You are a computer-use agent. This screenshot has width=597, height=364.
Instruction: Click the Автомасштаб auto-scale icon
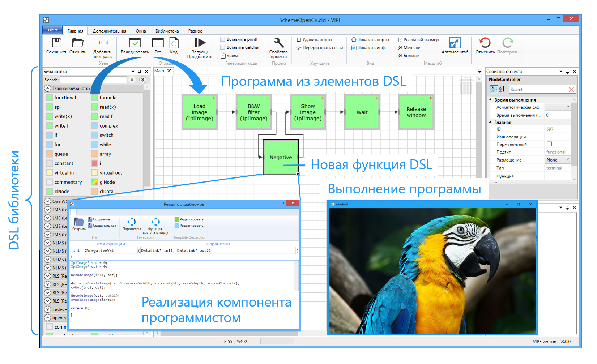pyautogui.click(x=455, y=43)
